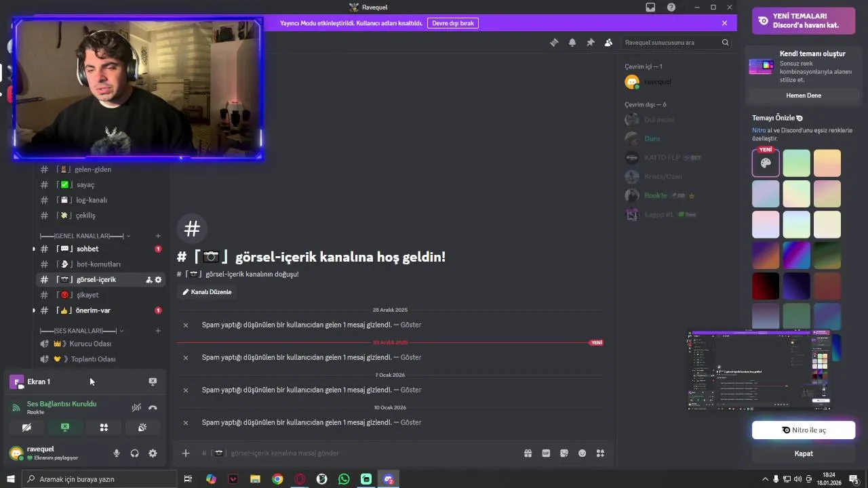
Task: Open the Threads icon in channel header
Action: 554,42
